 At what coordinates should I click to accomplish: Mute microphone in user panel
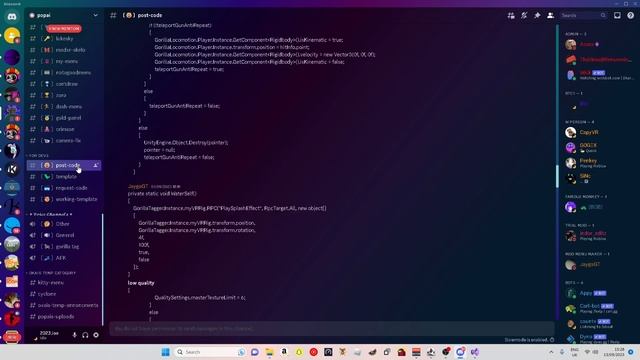[74, 335]
